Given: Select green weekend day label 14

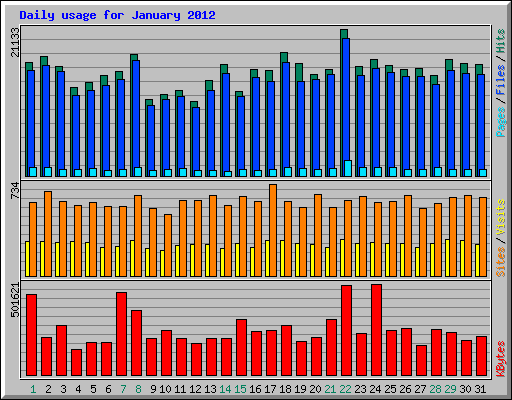Looking at the screenshot, I should 225,389.
